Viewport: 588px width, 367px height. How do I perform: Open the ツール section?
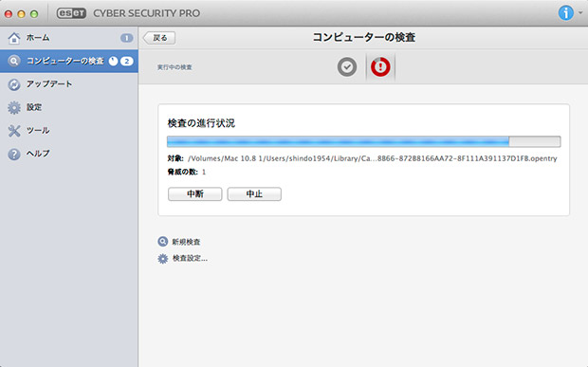pos(69,131)
